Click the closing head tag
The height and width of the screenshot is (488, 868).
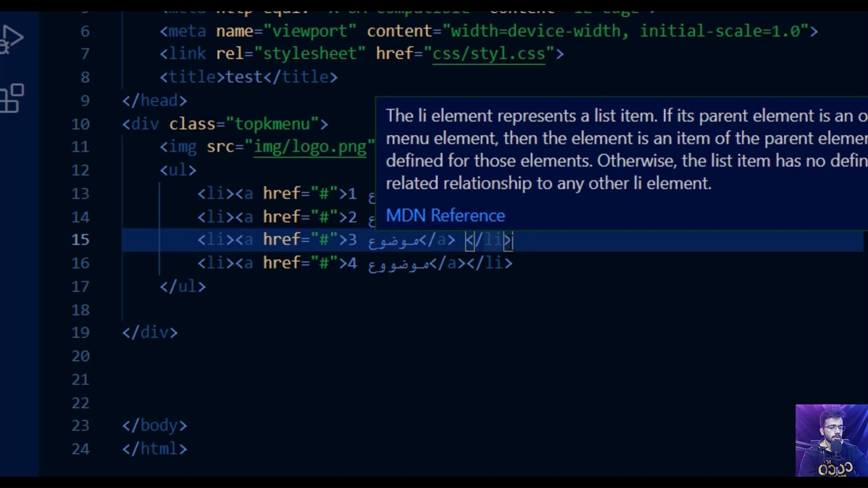(155, 101)
